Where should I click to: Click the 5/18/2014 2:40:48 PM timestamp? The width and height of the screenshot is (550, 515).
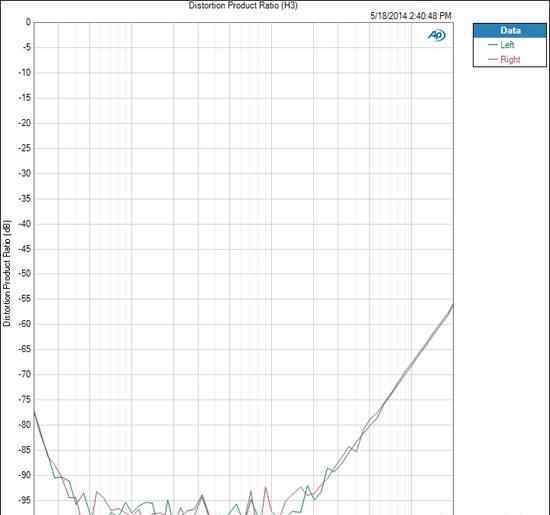(x=411, y=16)
